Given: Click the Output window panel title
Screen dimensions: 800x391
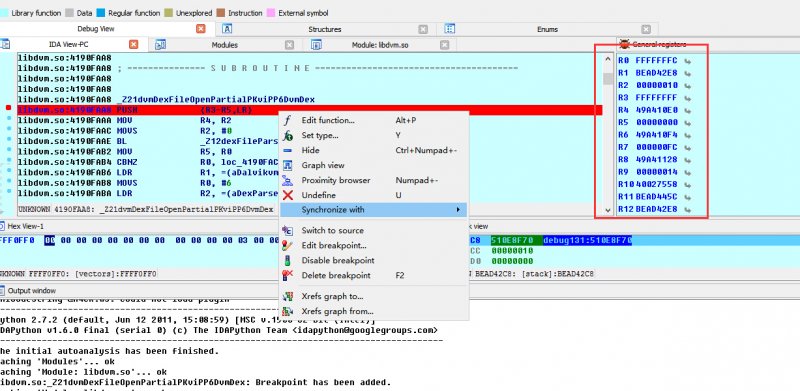Looking at the screenshot, I should tap(32, 290).
